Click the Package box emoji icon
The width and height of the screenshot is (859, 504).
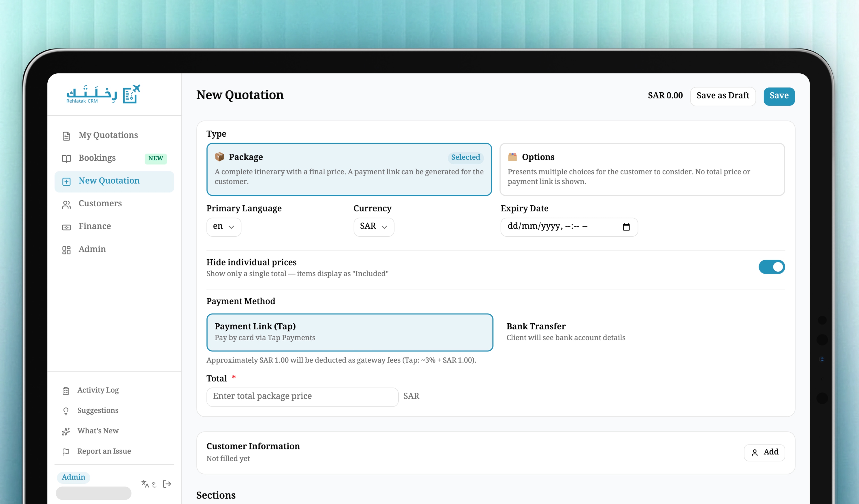pyautogui.click(x=219, y=157)
